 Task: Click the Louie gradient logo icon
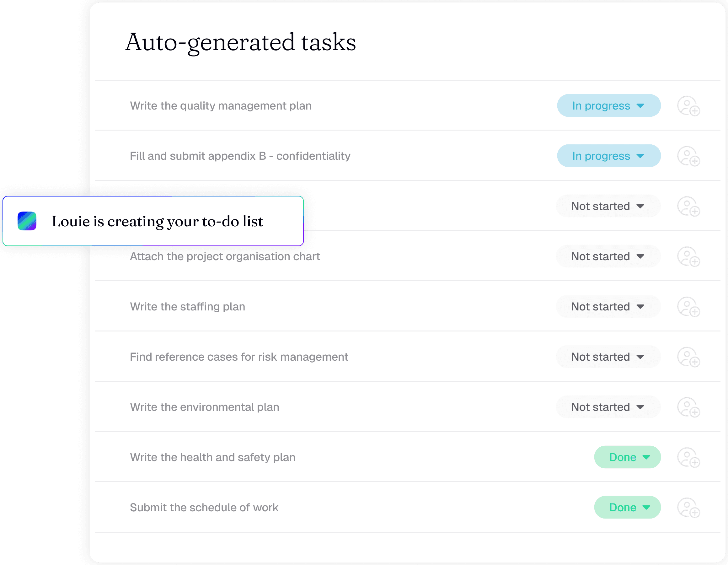tap(27, 221)
